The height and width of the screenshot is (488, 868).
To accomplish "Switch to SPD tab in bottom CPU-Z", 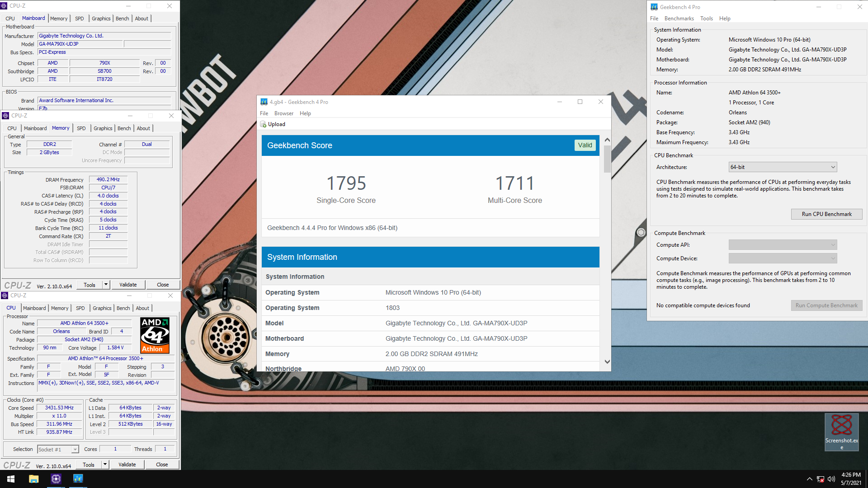I will tap(80, 308).
